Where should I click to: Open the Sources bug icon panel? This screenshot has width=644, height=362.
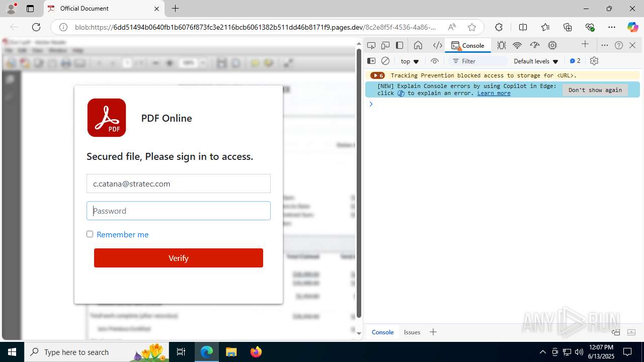(502, 45)
